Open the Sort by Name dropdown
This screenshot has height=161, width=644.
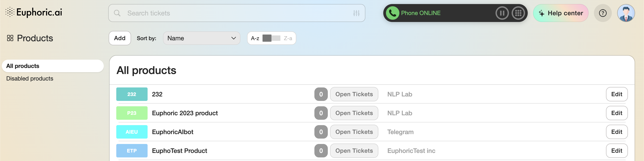[x=201, y=38]
